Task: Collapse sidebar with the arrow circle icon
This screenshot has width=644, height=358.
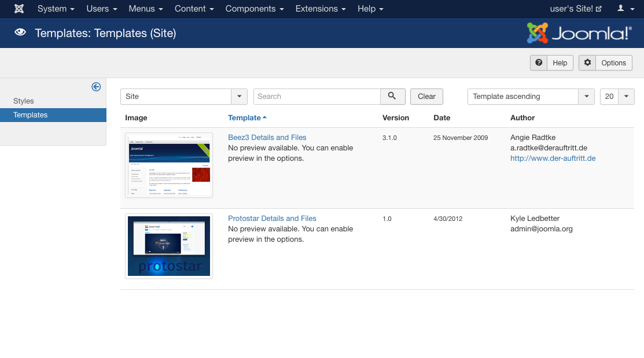Action: coord(96,87)
